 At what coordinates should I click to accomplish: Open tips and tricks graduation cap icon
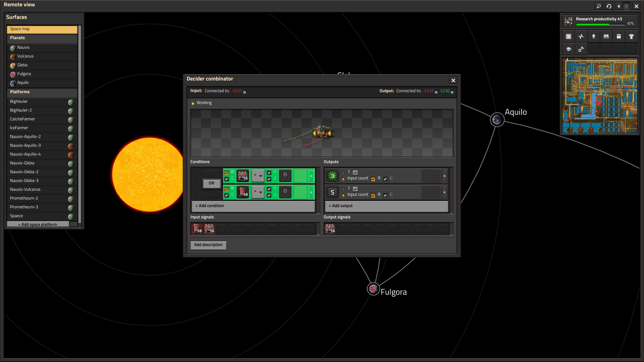pos(568,49)
